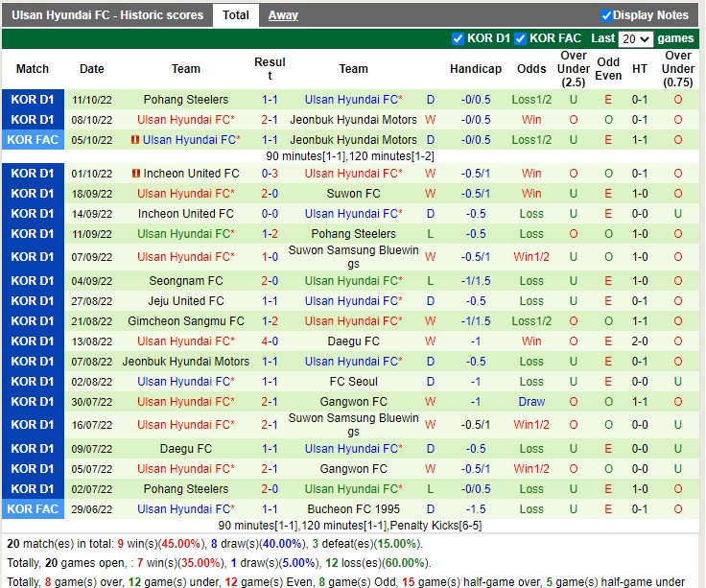Select the 12 loss(es)(60.00%) summary text
This screenshot has width=706, height=588.
click(x=376, y=563)
